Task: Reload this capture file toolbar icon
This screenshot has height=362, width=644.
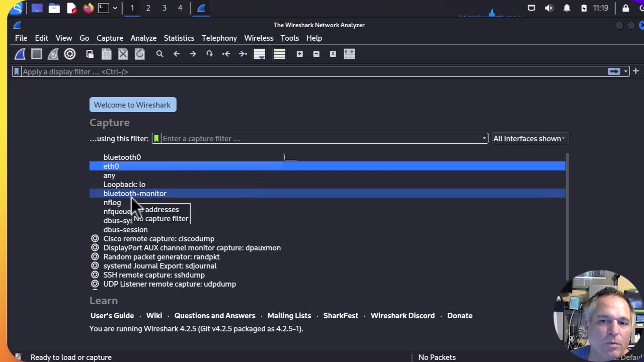Action: coord(139,54)
